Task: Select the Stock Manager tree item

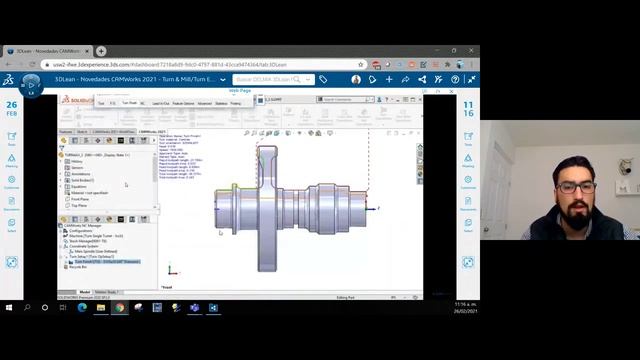Action: coord(88,241)
